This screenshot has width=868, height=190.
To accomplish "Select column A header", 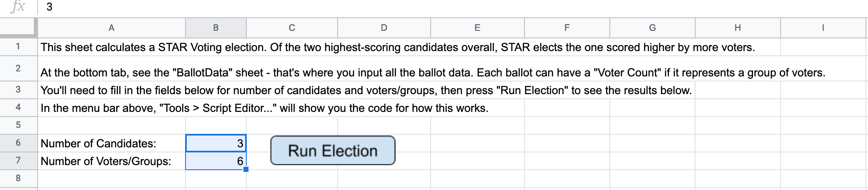I will [x=112, y=28].
